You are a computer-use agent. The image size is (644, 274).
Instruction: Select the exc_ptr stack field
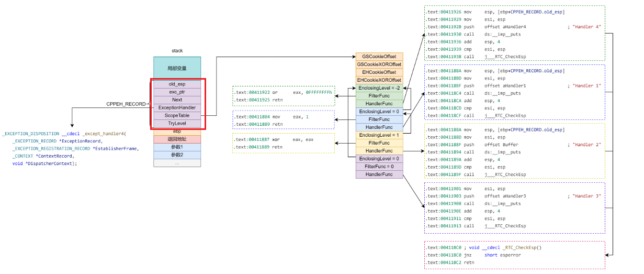click(177, 92)
